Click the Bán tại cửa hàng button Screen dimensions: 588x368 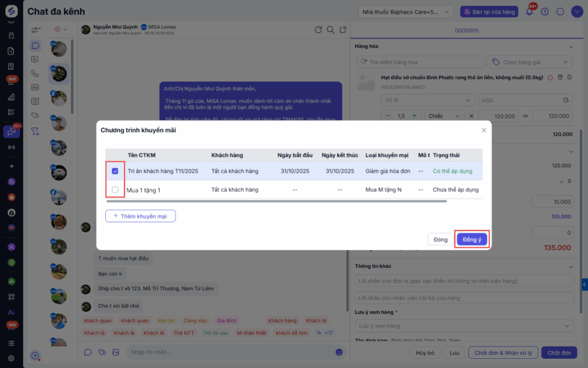coord(489,12)
